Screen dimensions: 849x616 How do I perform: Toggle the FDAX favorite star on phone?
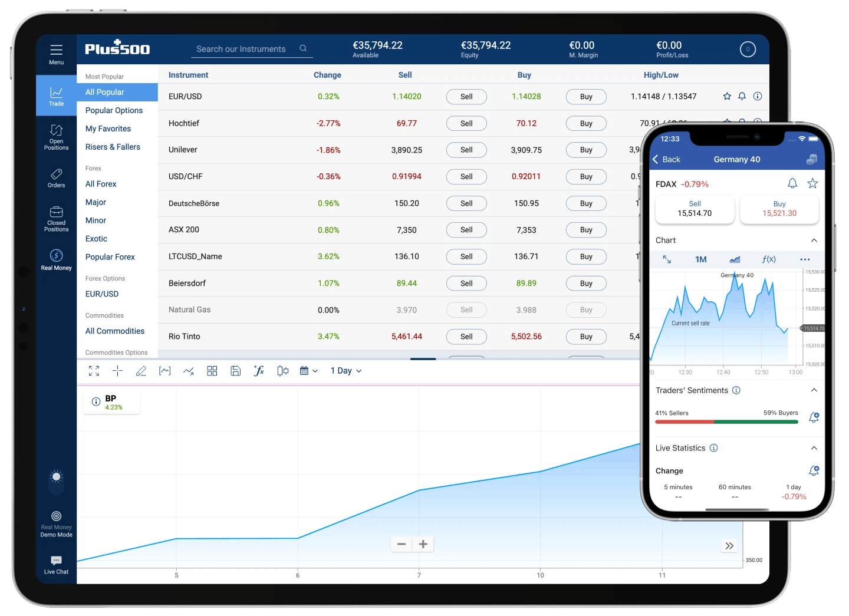pos(812,183)
